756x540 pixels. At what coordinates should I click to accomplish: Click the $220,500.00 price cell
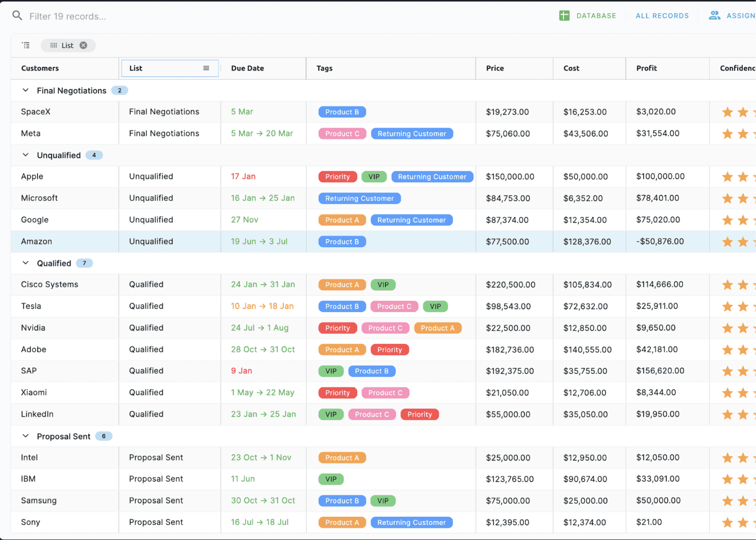coord(511,285)
